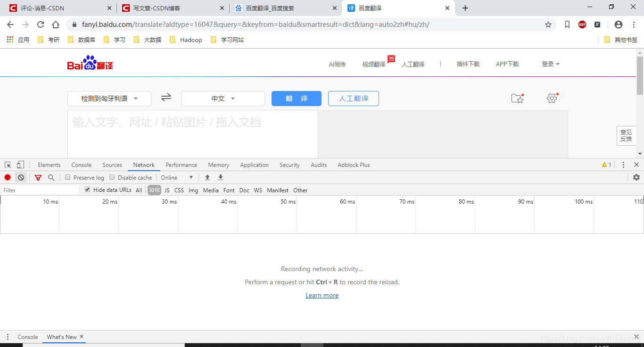This screenshot has width=644, height=347.
Task: Click the 人工翻译 outlined button
Action: [354, 99]
